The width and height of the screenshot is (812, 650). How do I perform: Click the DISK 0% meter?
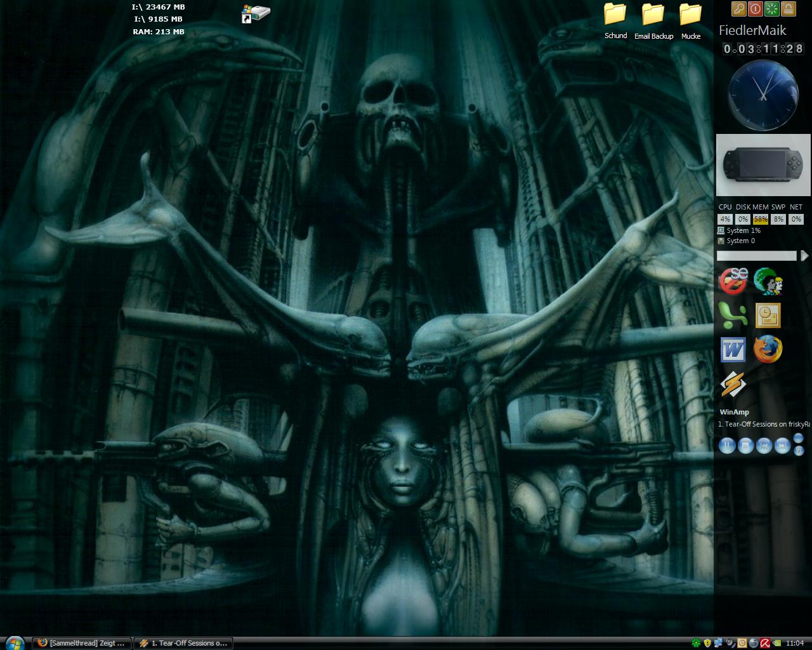(x=743, y=219)
